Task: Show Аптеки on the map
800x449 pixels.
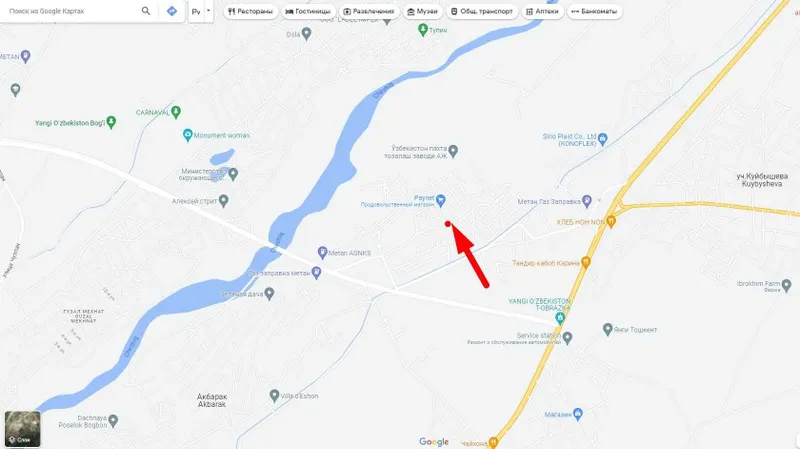Action: [x=542, y=11]
